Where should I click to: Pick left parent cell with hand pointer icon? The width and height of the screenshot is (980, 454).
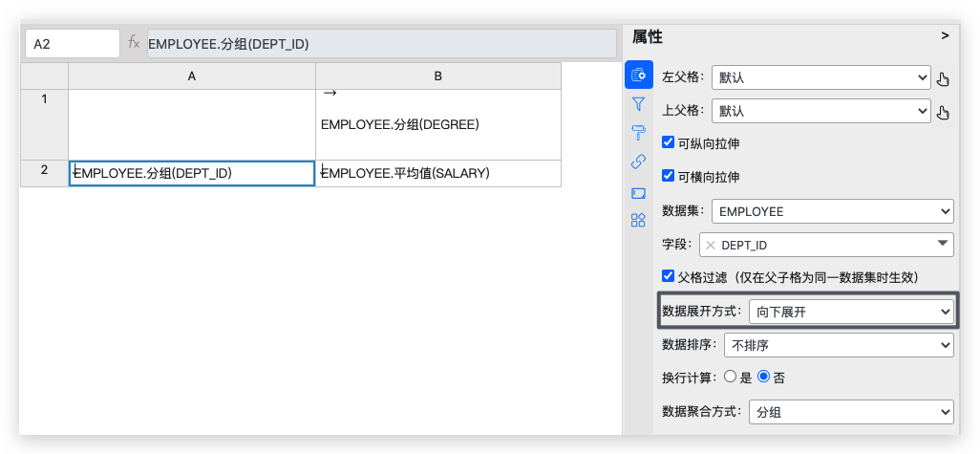coord(943,78)
